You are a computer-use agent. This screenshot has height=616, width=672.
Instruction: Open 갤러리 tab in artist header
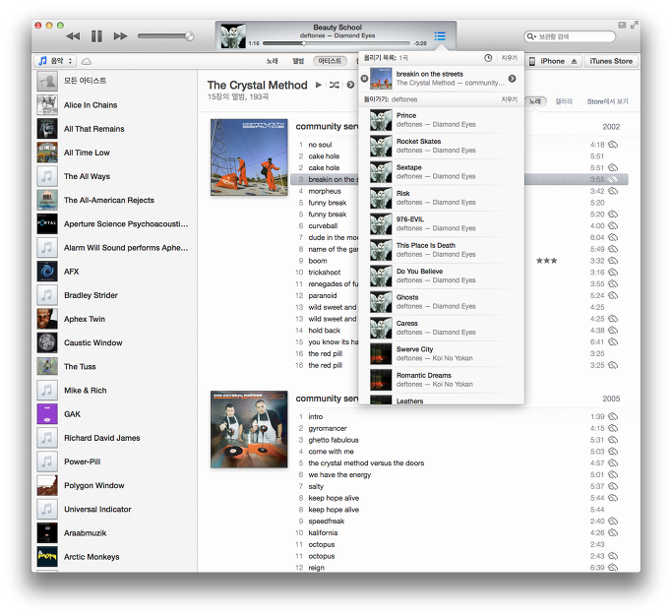click(x=564, y=101)
